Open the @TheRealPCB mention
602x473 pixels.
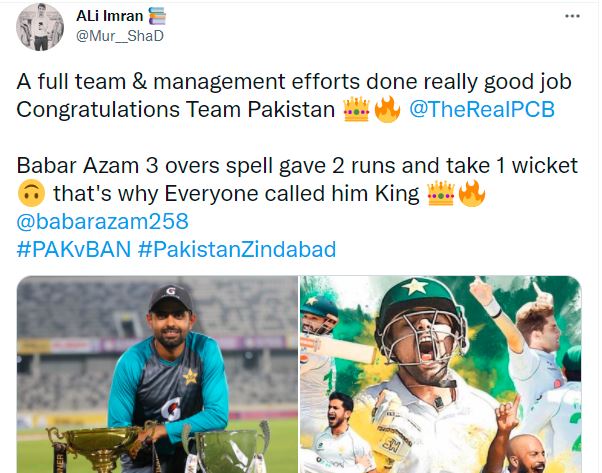point(482,109)
